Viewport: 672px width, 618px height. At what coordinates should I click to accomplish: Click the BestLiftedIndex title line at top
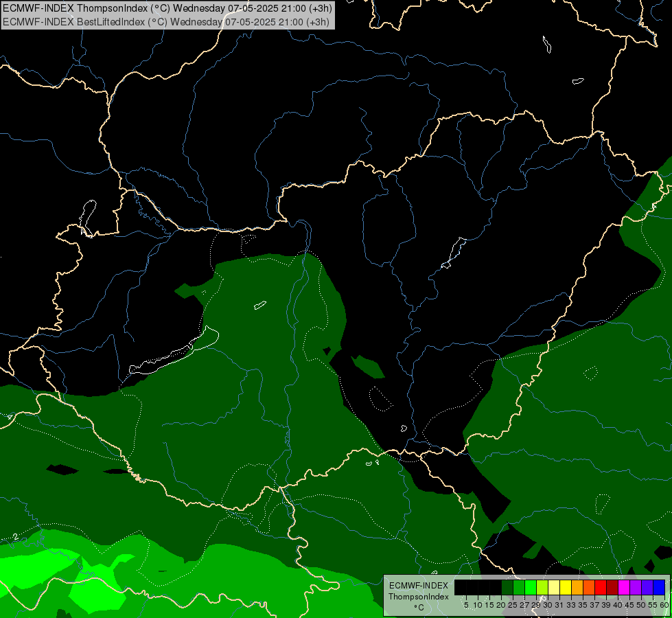point(166,22)
